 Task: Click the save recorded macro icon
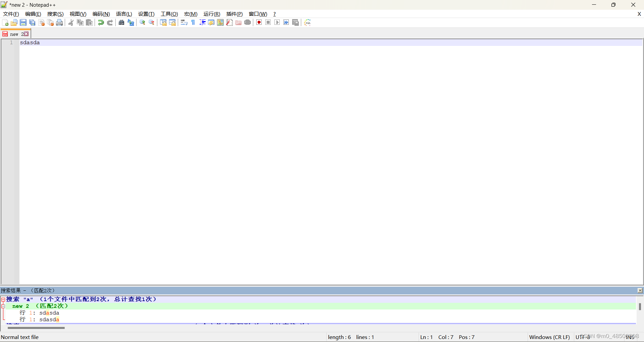click(x=296, y=22)
